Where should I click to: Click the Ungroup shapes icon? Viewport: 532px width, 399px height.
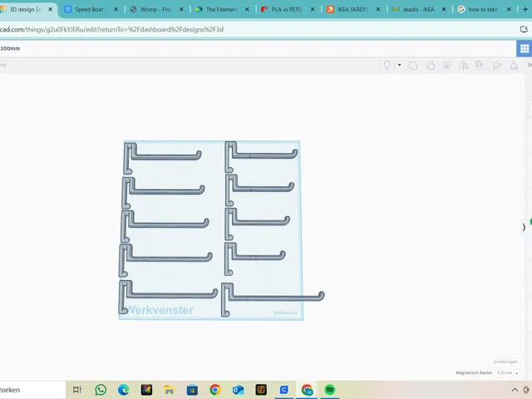[x=430, y=65]
